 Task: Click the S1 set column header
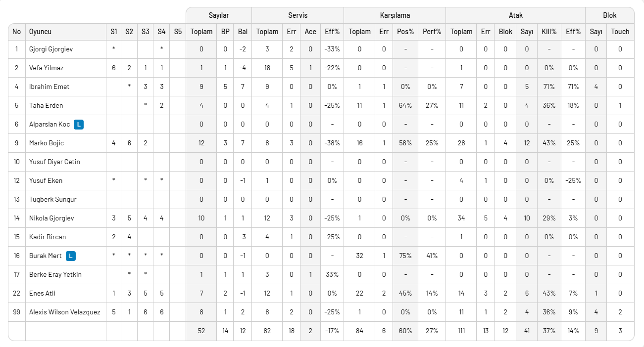[114, 32]
